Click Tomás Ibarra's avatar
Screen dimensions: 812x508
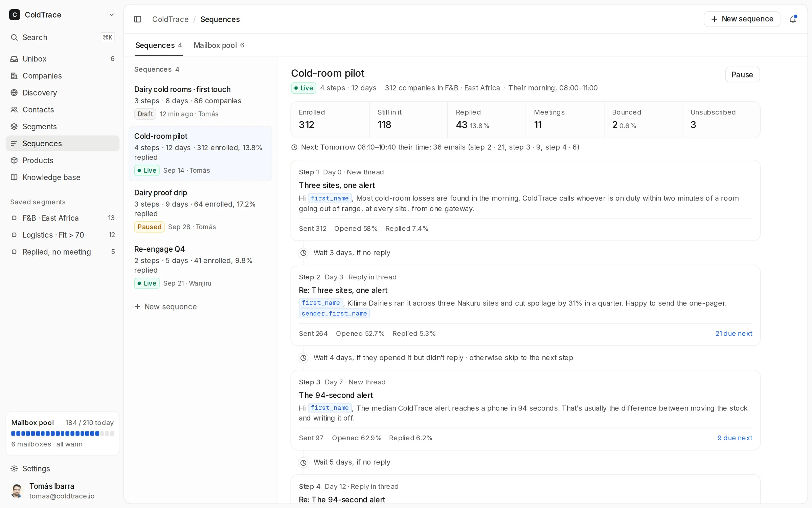pos(17,491)
